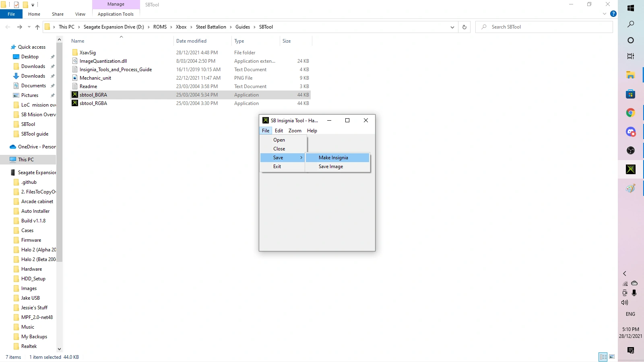Screen dimensions: 644x362
Task: Select the ImageQuantization.dll file icon
Action: 75,61
